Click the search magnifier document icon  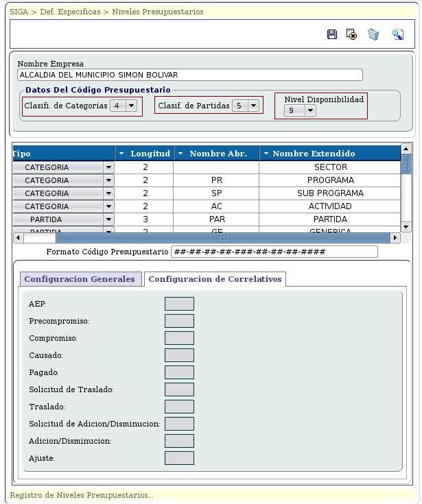397,34
